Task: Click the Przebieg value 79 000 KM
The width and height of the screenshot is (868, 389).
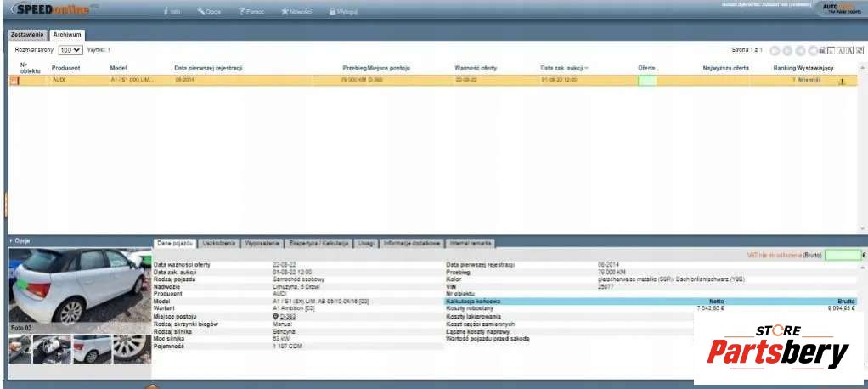Action: click(612, 273)
